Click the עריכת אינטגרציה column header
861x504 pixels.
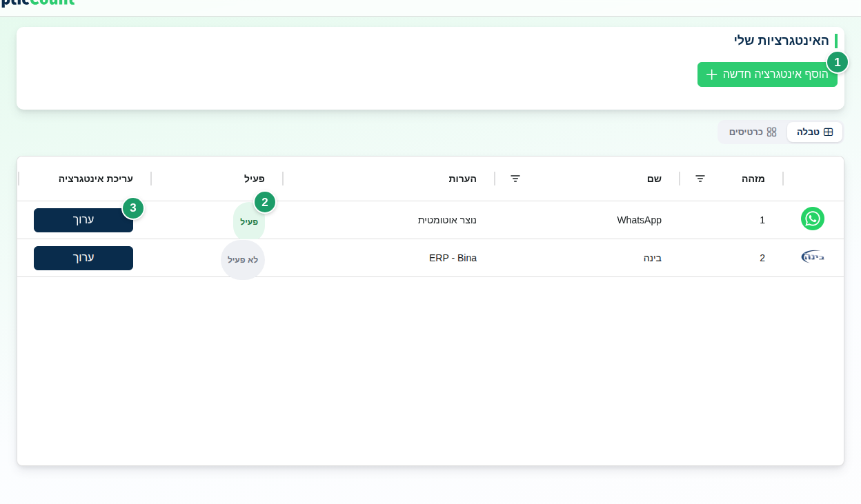[x=96, y=179]
